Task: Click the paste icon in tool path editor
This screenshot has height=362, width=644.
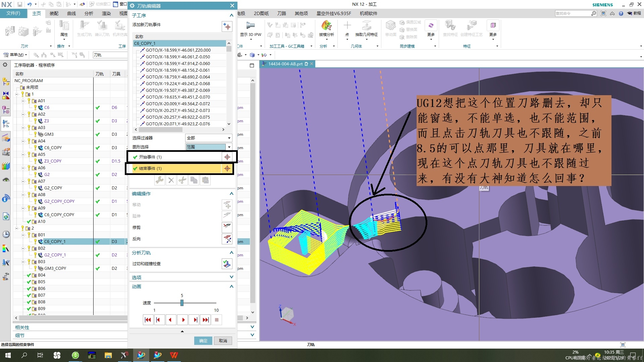Action: pyautogui.click(x=205, y=180)
